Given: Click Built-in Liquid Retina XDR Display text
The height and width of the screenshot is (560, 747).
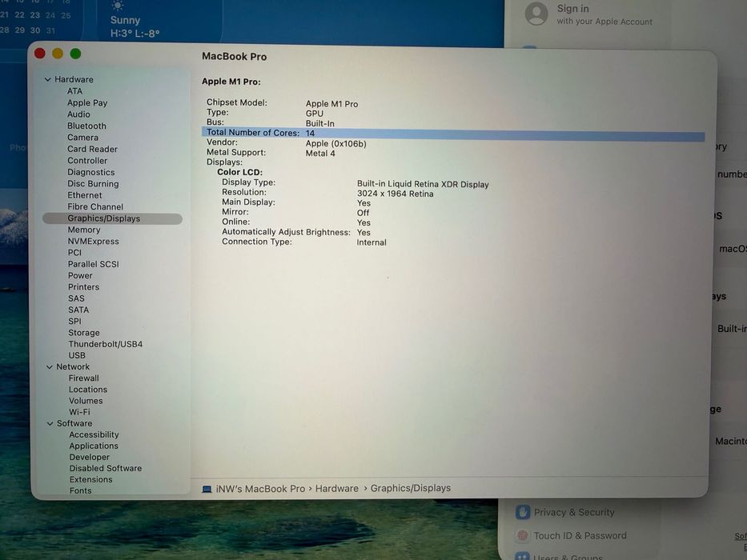Looking at the screenshot, I should pyautogui.click(x=423, y=184).
